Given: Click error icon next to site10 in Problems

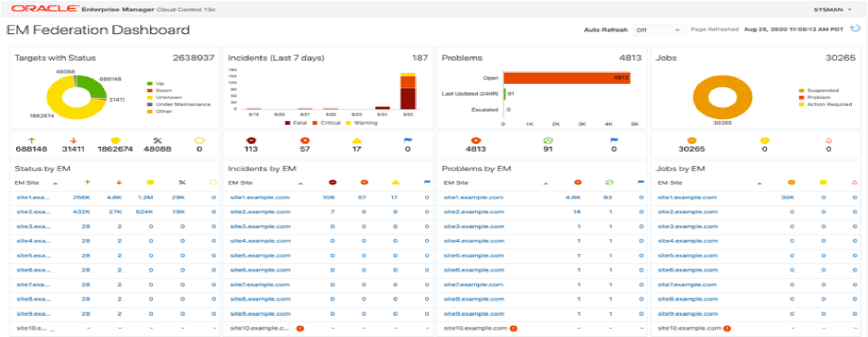Looking at the screenshot, I should pyautogui.click(x=513, y=328).
